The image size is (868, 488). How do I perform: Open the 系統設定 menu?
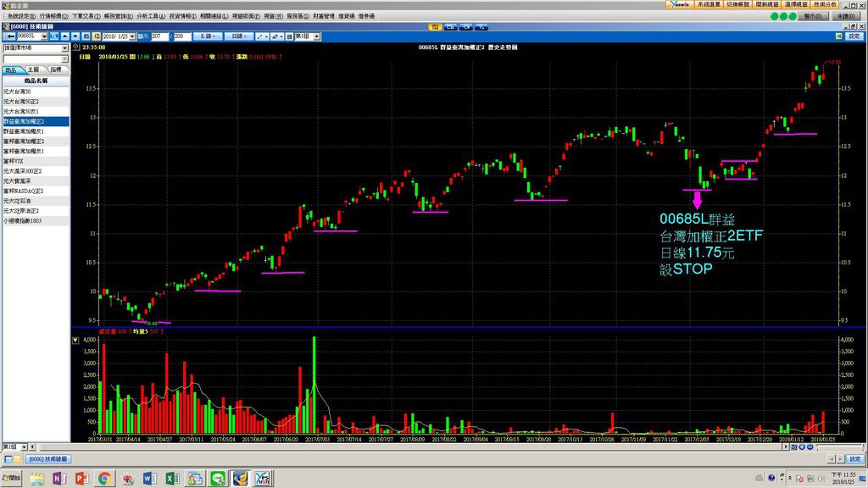pyautogui.click(x=20, y=16)
